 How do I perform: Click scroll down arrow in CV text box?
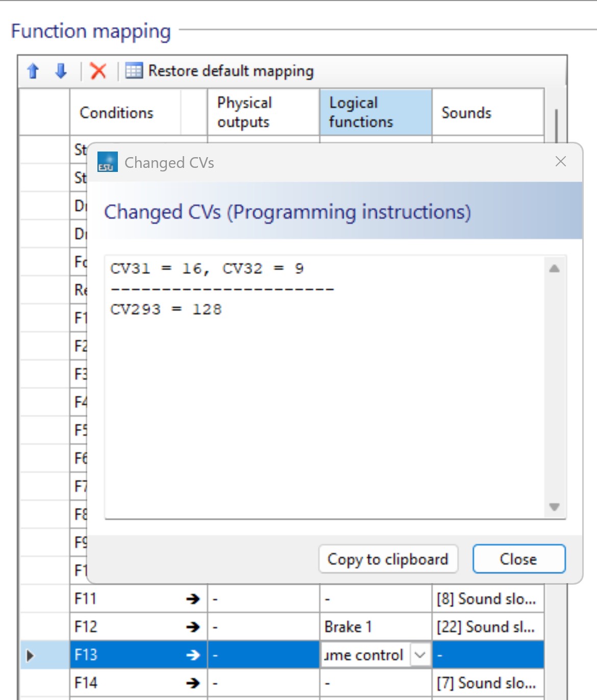click(555, 507)
